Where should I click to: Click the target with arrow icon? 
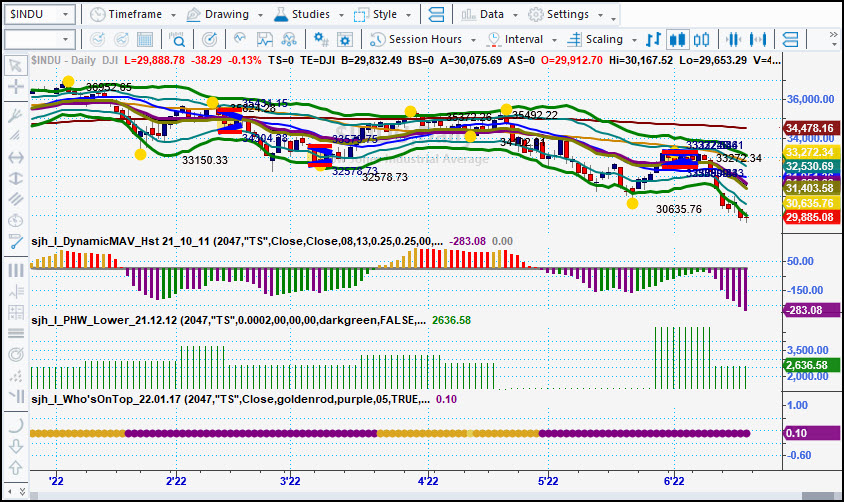(209, 39)
